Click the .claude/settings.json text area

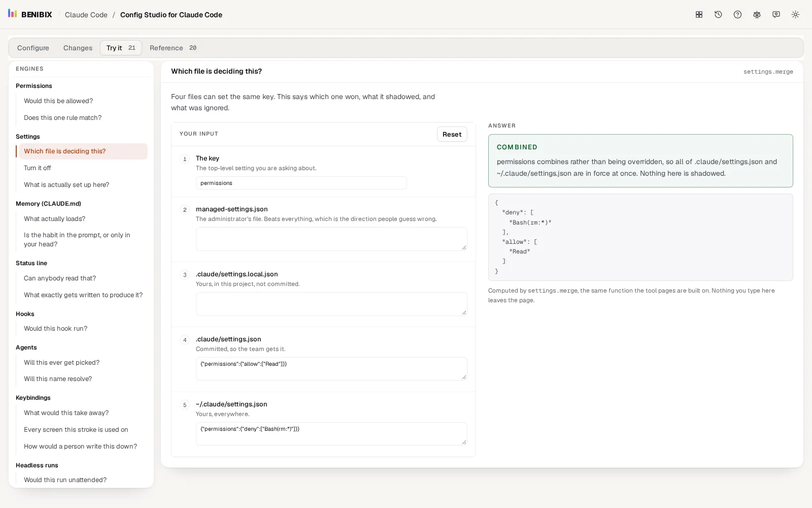point(331,369)
